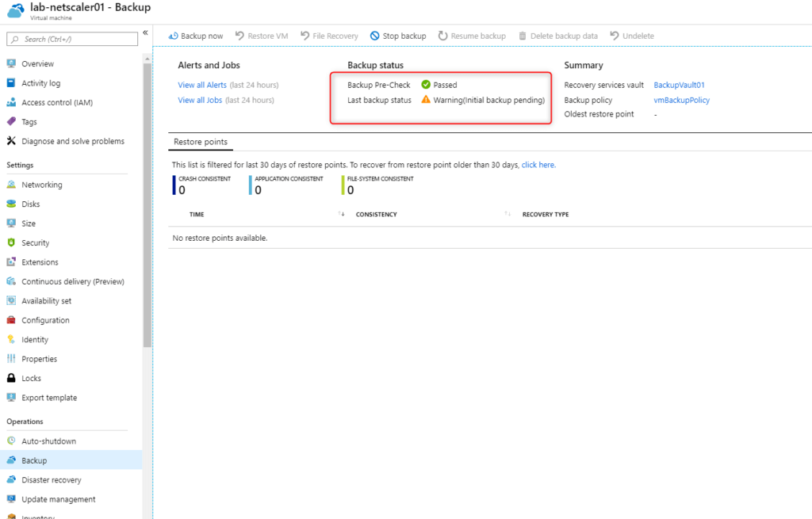Click the Properties bars icon
This screenshot has height=519, width=812.
point(11,359)
